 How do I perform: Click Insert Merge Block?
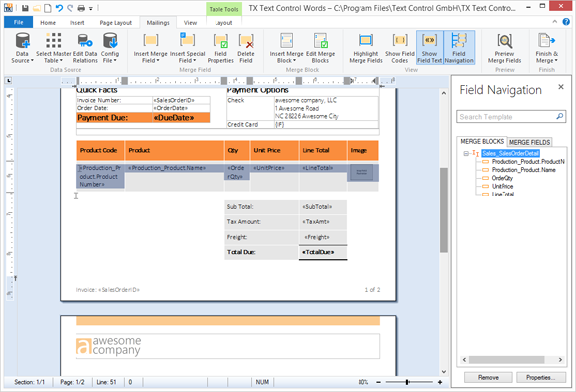(287, 48)
